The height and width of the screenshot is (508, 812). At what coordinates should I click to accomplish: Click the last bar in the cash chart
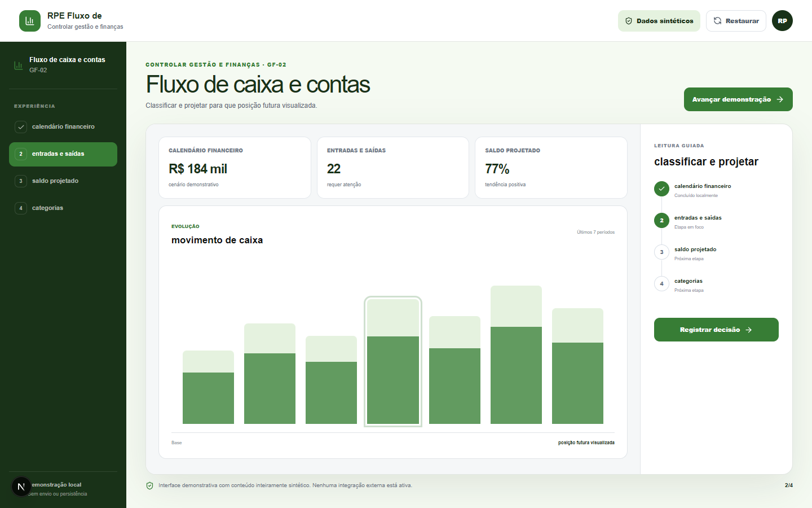577,366
